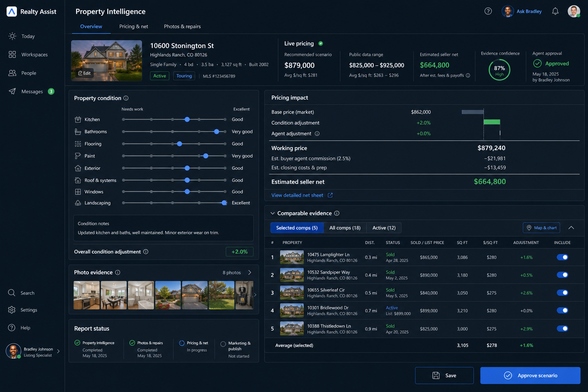The image size is (588, 392).
Task: Show info for Comparable evidence
Action: pos(337,213)
